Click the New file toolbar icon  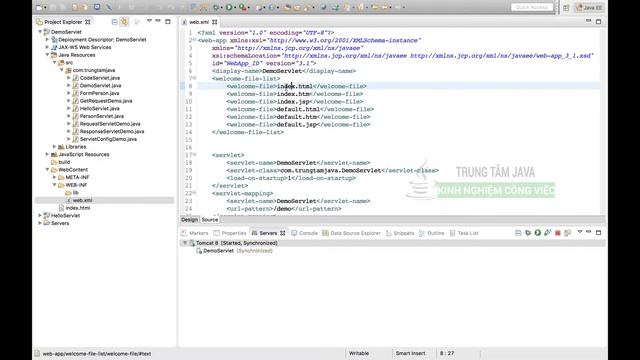click(40, 7)
